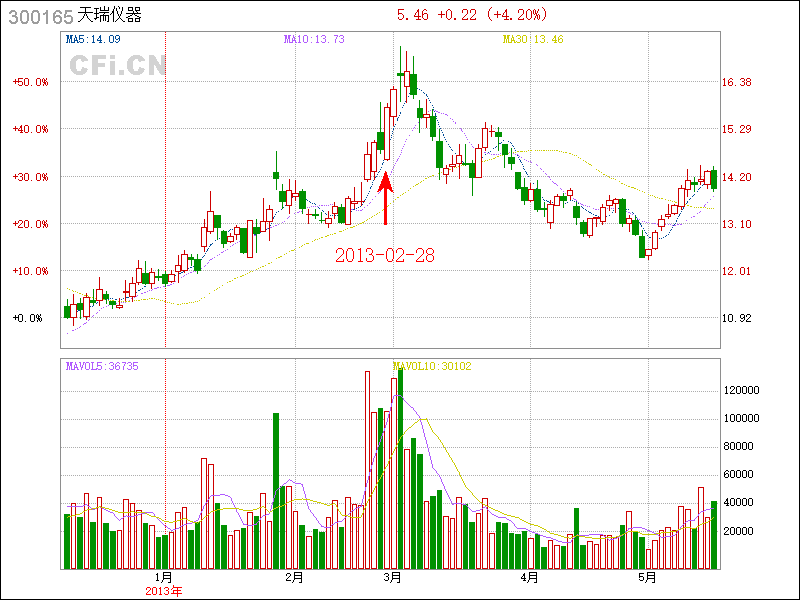800x600 pixels.
Task: Click the CFi.CN watermark logo
Action: (117, 66)
